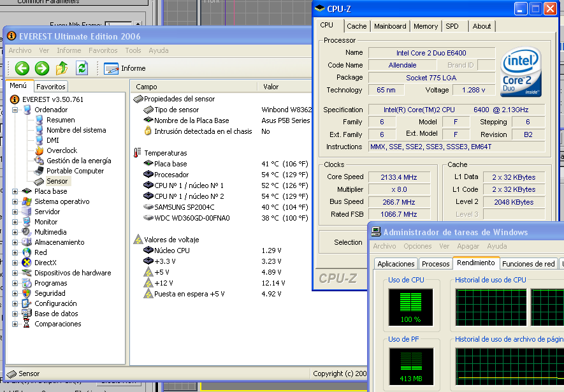564x392 pixels.
Task: Open the Tools menu in EVEREST
Action: 133,50
